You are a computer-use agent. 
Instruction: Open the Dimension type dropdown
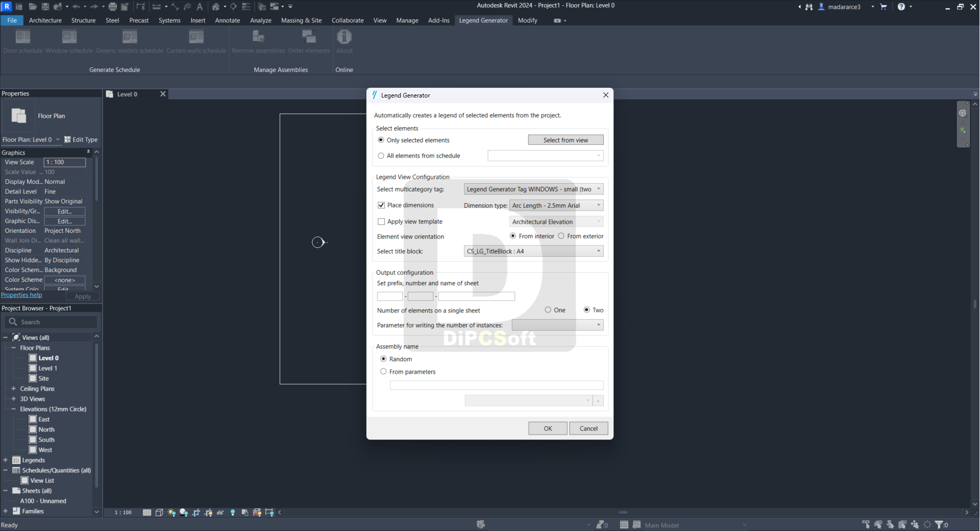pyautogui.click(x=556, y=205)
